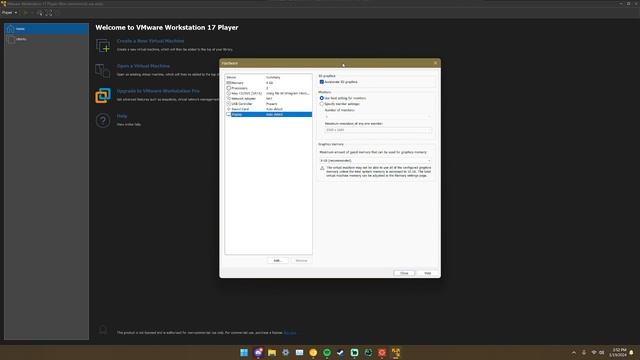Open Windows Start menu on taskbar
This screenshot has height=360, width=640.
[x=244, y=353]
